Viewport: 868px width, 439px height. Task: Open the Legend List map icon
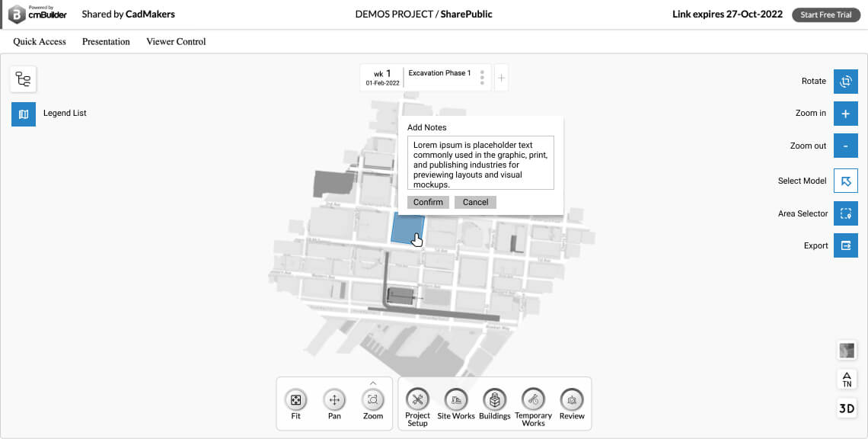pyautogui.click(x=23, y=114)
